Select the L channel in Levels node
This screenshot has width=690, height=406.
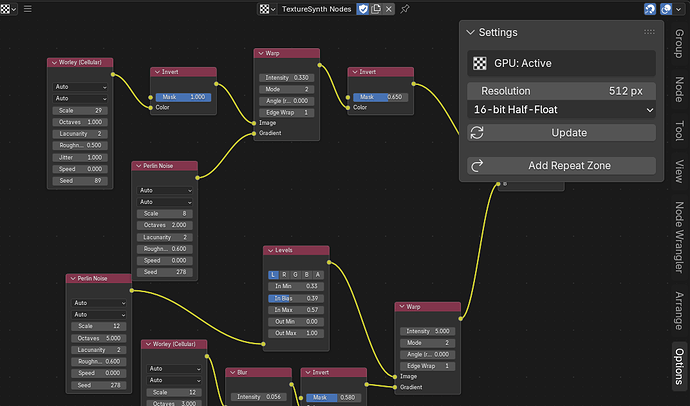[273, 275]
